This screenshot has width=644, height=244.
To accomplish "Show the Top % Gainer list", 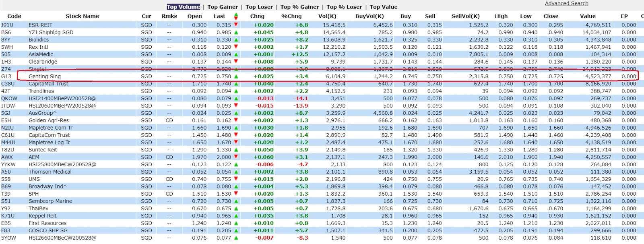I will (x=299, y=7).
